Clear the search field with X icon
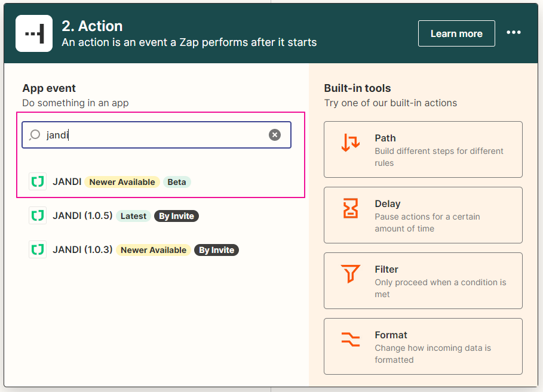The height and width of the screenshot is (392, 543). [x=275, y=135]
